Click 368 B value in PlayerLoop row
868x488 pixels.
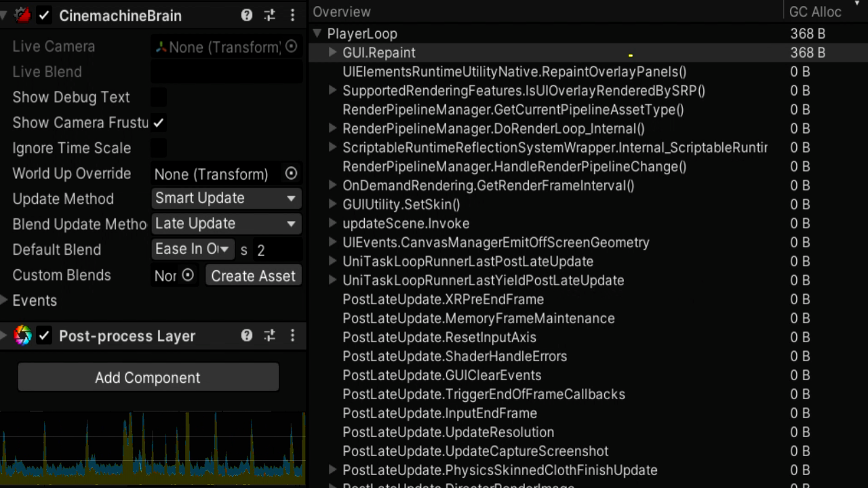click(x=808, y=33)
